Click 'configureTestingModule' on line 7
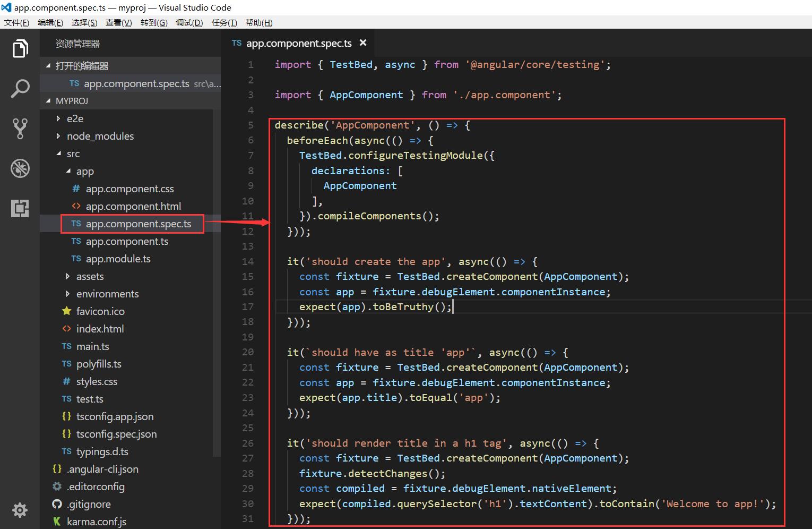Screen dimensions: 812x529 pyautogui.click(x=416, y=156)
